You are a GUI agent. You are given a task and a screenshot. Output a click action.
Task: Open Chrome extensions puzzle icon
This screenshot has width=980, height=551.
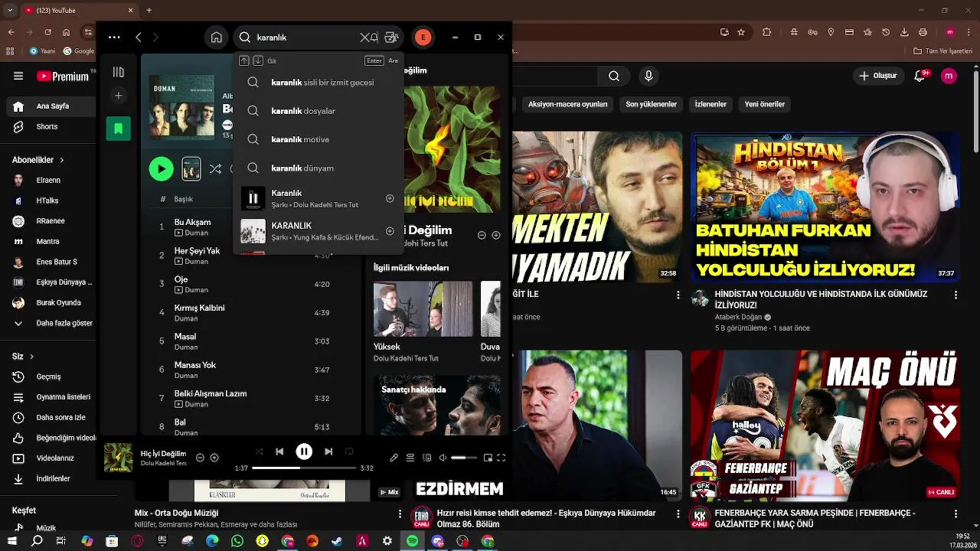(x=767, y=32)
